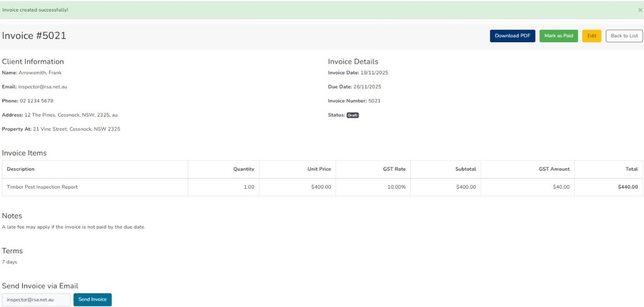Viewport: 644px width, 307px height.
Task: Select the GST Amount column header
Action: (554, 169)
